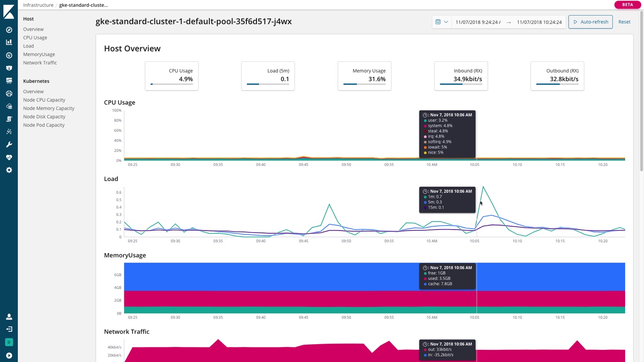Jump to Host CPU Usage section
The height and width of the screenshot is (362, 644).
point(35,38)
